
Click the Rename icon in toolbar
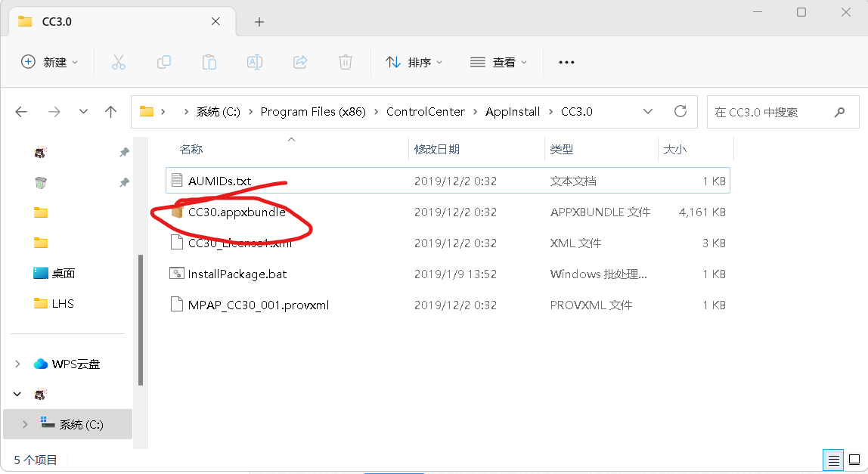pos(255,62)
